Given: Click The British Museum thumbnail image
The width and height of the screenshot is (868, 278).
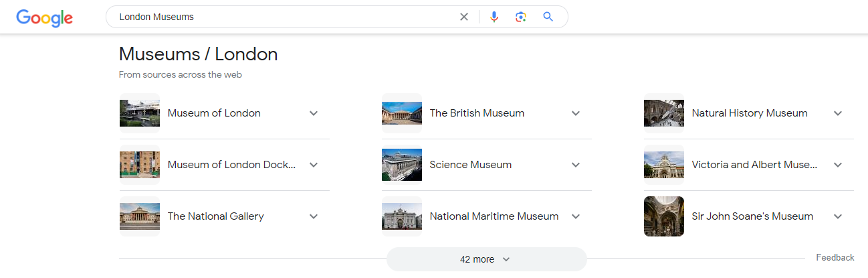Looking at the screenshot, I should 402,113.
